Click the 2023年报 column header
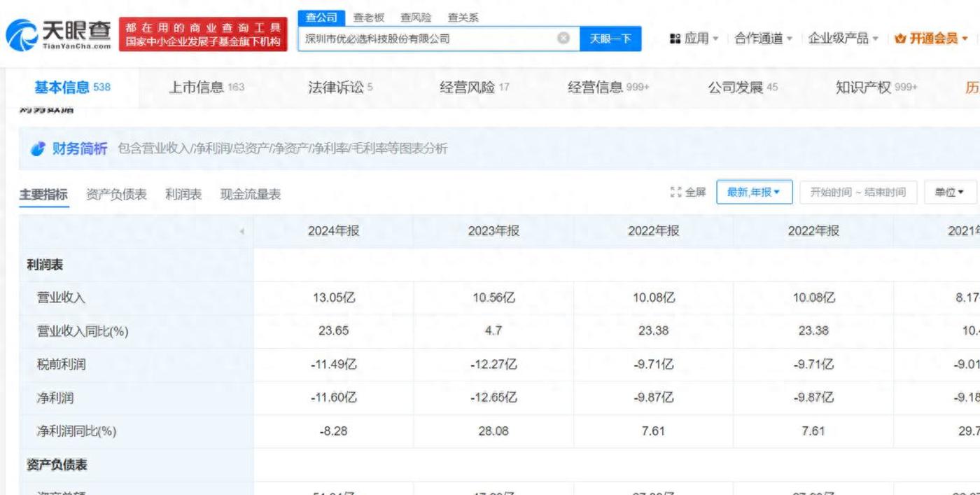Image resolution: width=980 pixels, height=495 pixels. tap(493, 231)
